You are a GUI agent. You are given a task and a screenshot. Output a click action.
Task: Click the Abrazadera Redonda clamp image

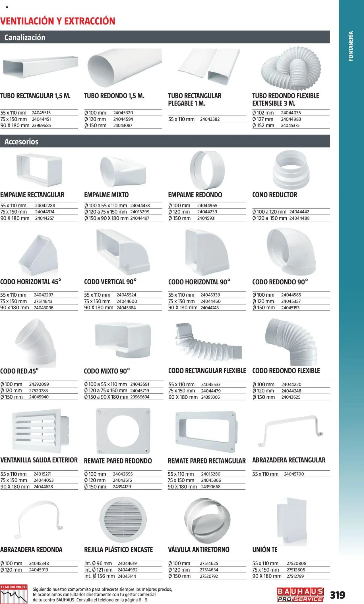(38, 520)
